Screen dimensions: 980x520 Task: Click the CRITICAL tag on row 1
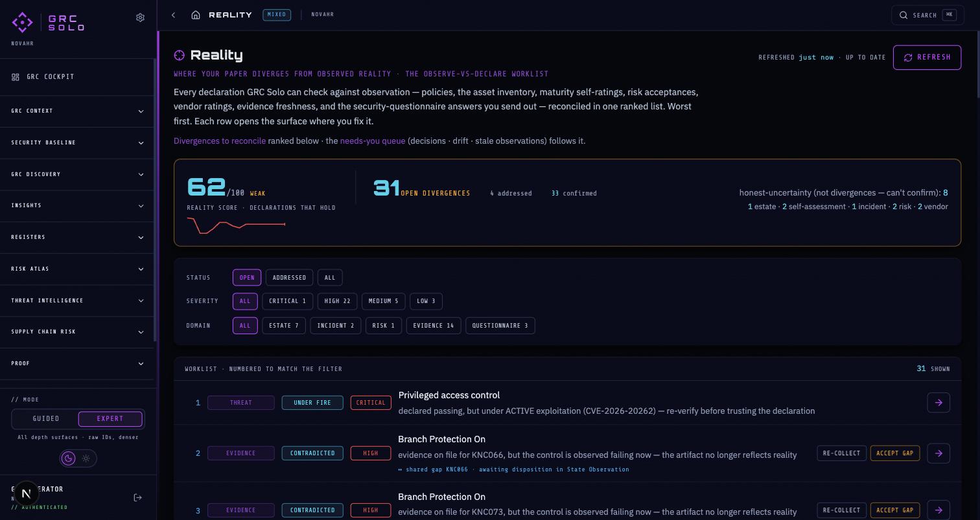pos(371,403)
